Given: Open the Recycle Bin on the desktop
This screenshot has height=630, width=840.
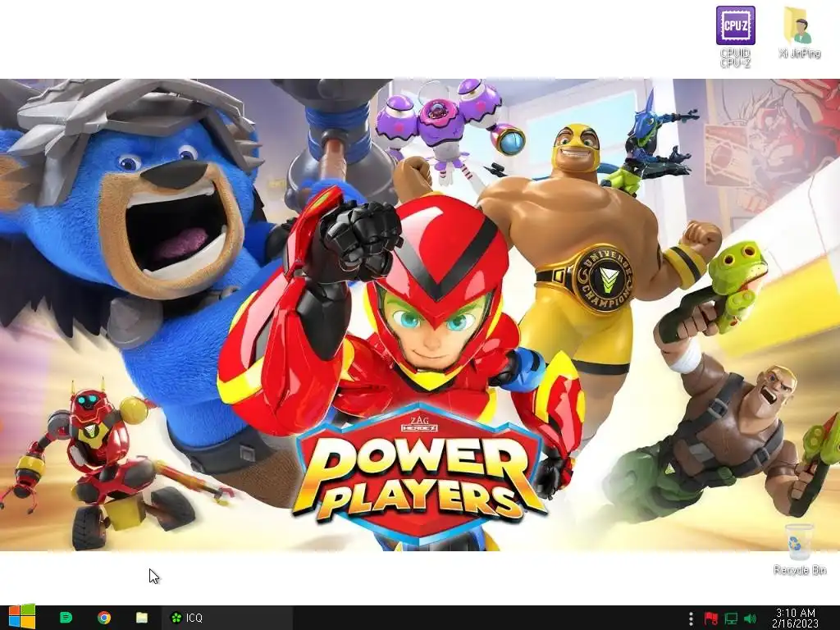Looking at the screenshot, I should pos(799,549).
